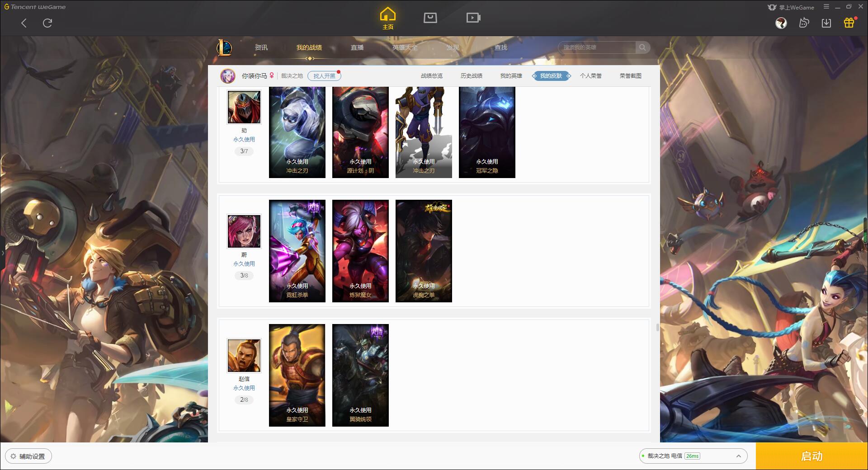The width and height of the screenshot is (868, 470).
Task: Click the Tencent WeGame logo
Action: (35, 7)
